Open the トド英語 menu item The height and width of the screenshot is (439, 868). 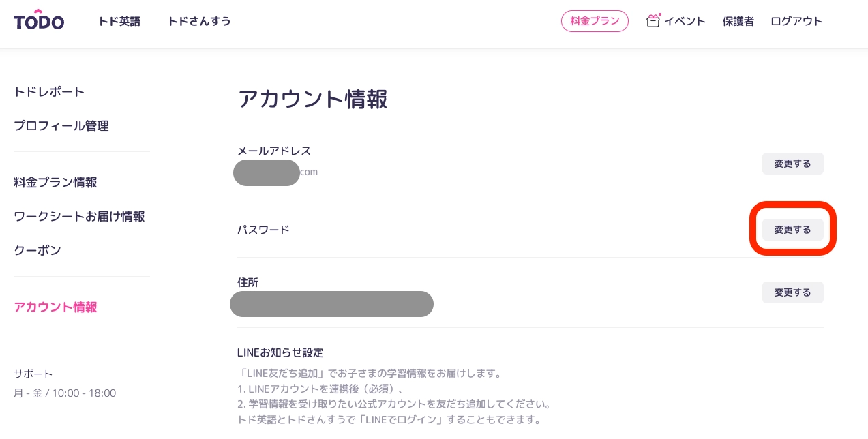pos(119,21)
